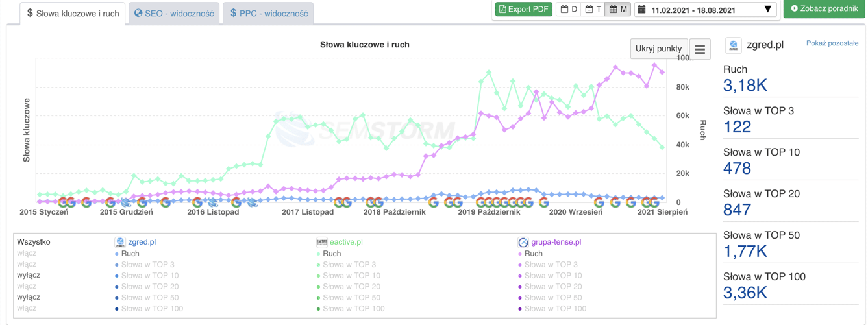Click the grupa-tense.pl logo icon in legend
Screen dimensions: 868x325
click(523, 242)
